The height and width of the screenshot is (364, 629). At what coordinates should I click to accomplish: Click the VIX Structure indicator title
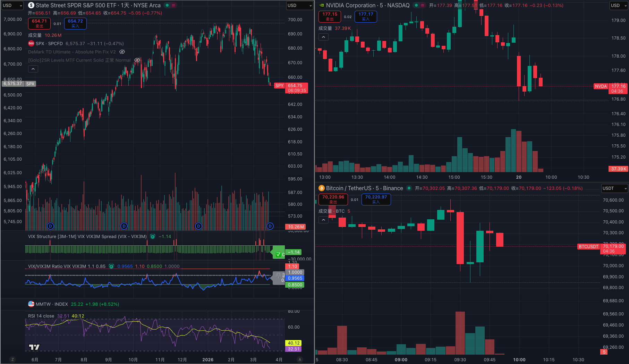tap(87, 236)
